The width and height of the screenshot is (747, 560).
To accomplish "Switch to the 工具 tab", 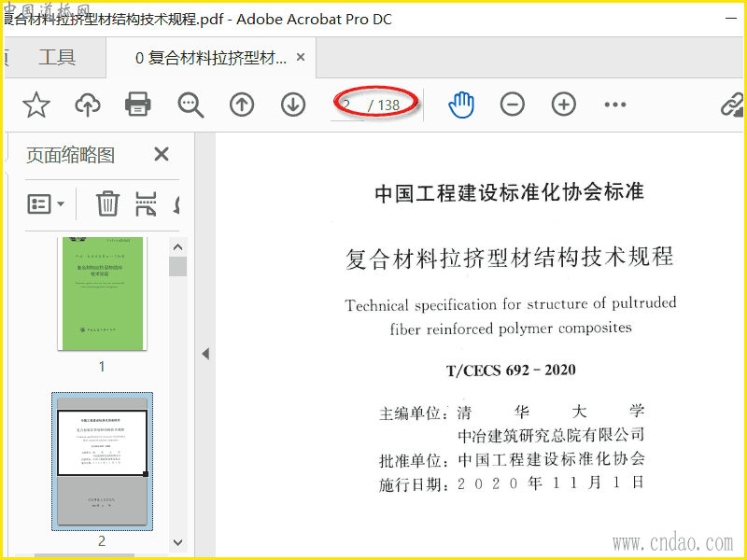I will tap(57, 58).
